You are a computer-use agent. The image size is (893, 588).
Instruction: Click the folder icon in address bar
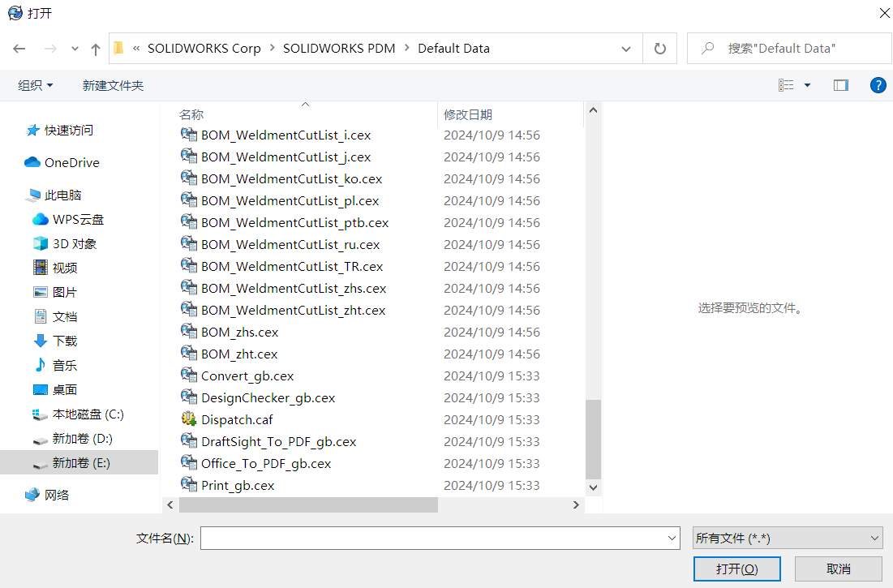click(119, 49)
